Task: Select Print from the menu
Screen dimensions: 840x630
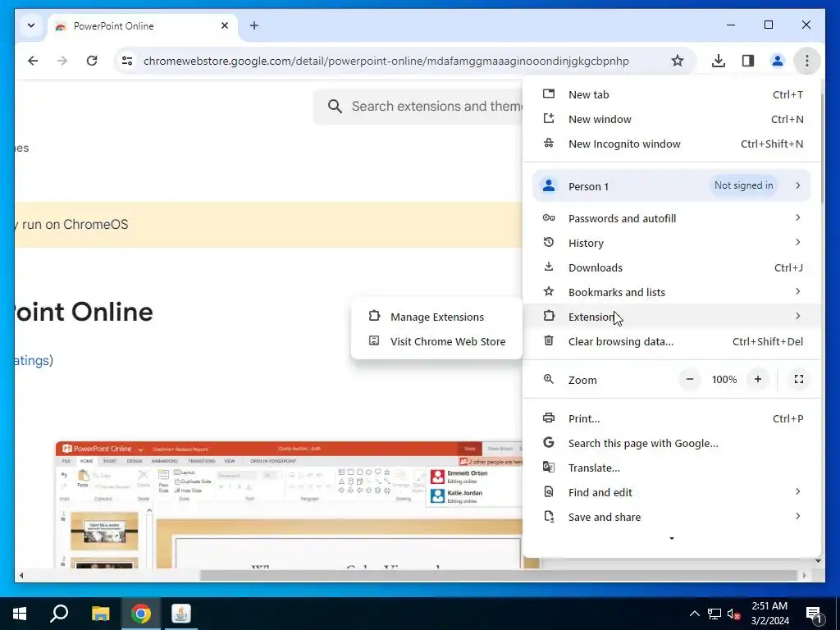Action: 672,418
